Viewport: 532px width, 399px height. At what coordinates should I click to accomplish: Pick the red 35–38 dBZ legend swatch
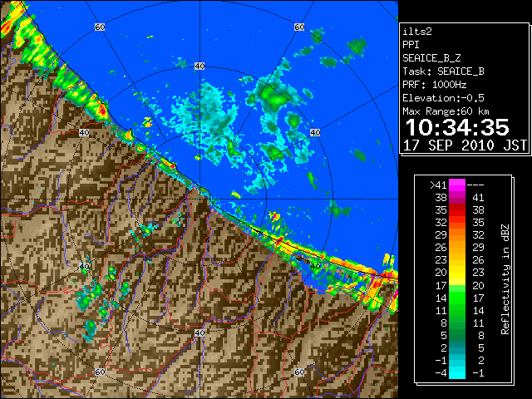(x=457, y=209)
